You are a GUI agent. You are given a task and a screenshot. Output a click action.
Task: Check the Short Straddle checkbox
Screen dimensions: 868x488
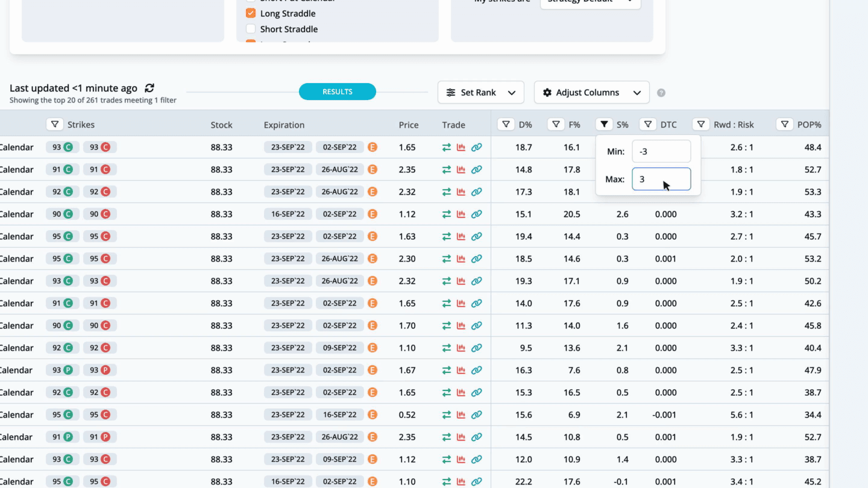[x=251, y=29]
